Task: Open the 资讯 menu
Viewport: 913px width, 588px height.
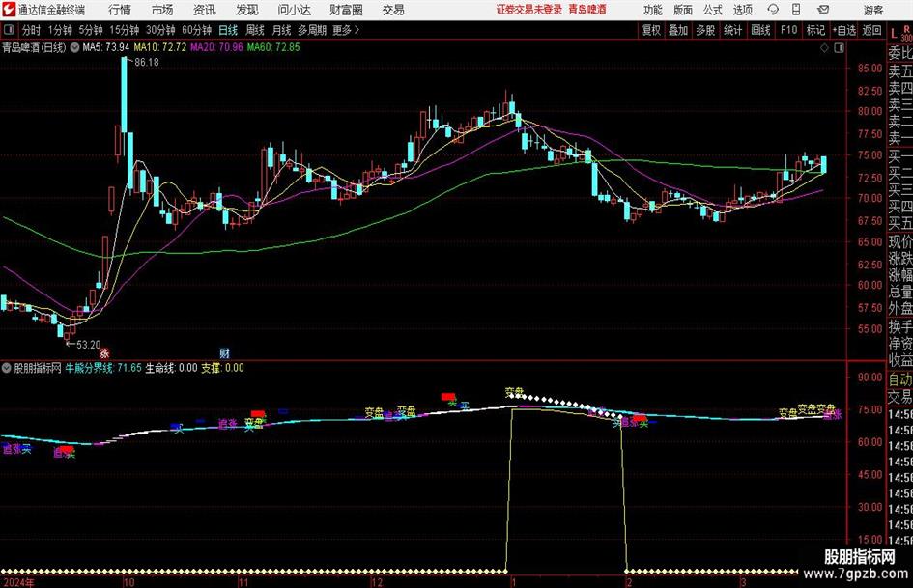Action: [205, 10]
